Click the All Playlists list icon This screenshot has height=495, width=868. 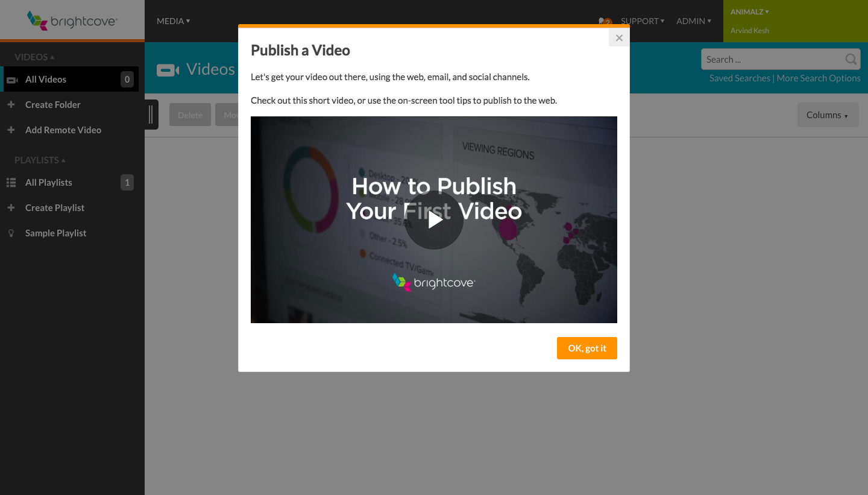(11, 182)
